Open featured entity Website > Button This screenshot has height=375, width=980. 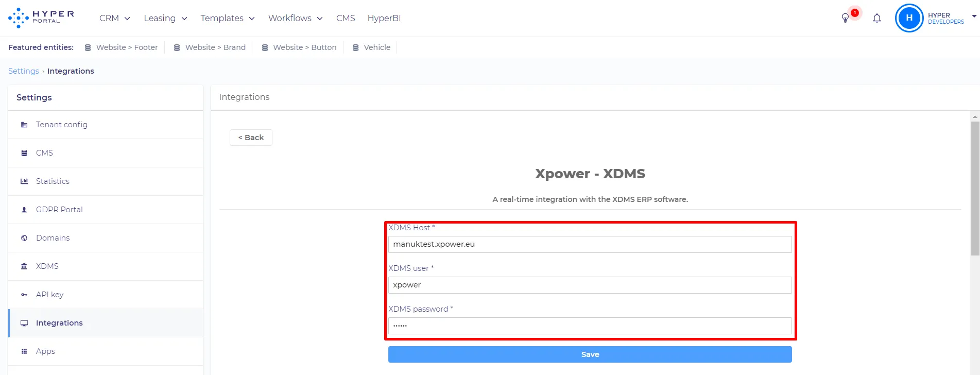tap(299, 47)
